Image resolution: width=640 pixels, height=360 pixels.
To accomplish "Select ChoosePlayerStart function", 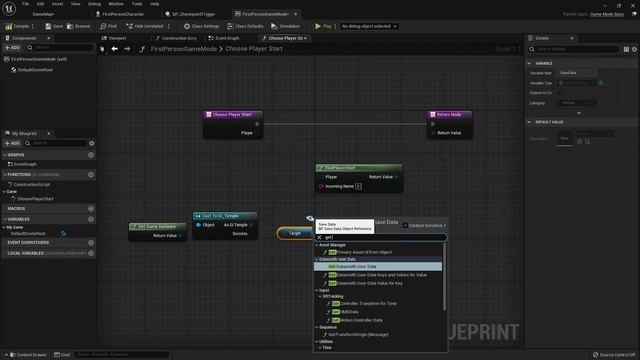I will [x=35, y=199].
